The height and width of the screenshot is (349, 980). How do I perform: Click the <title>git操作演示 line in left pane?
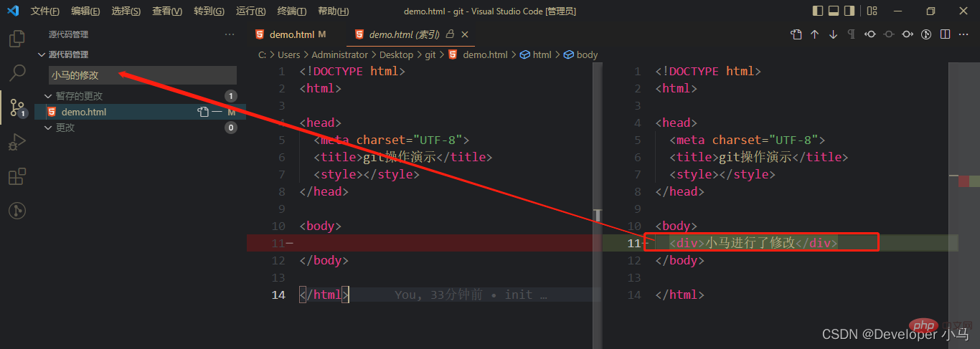402,157
